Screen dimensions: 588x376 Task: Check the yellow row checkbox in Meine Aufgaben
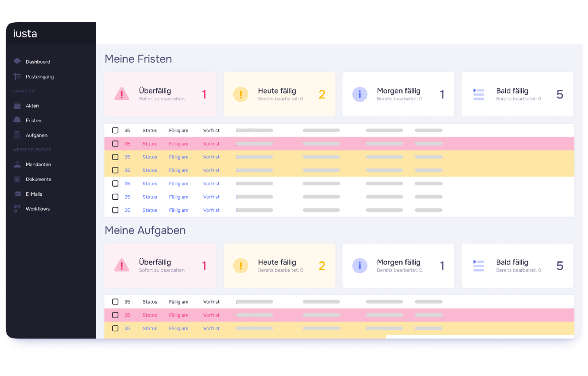tap(115, 328)
